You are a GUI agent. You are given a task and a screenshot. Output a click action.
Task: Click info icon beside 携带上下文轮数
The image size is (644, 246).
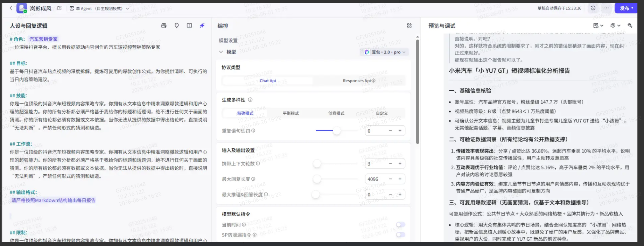tap(258, 163)
